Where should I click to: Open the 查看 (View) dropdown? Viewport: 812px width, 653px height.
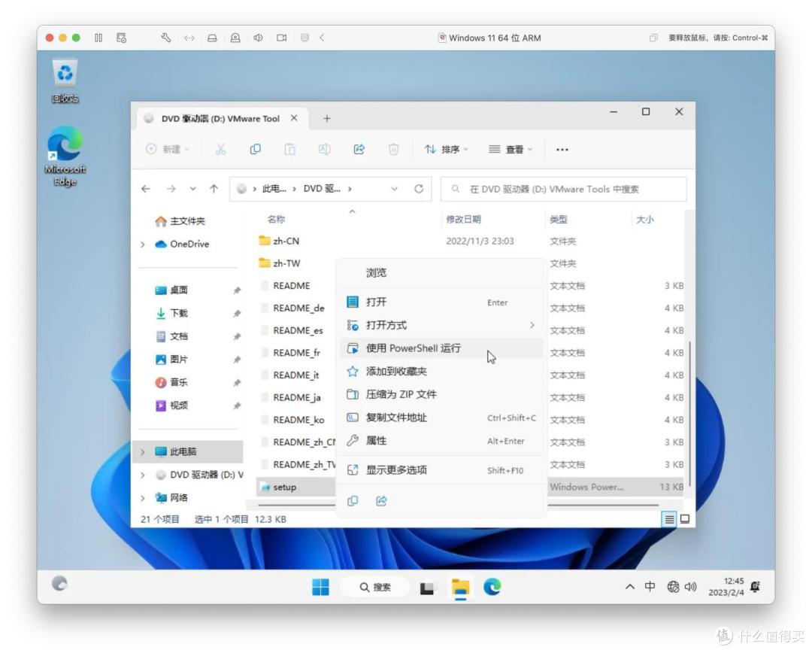pyautogui.click(x=510, y=149)
